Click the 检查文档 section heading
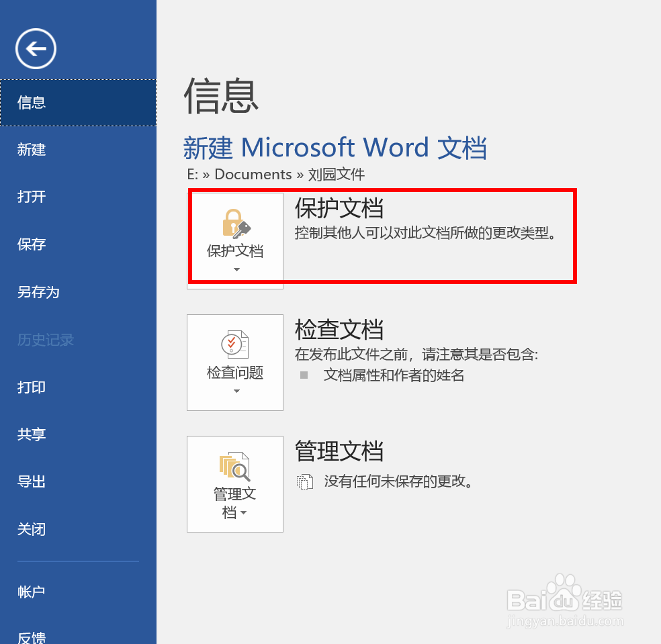 pyautogui.click(x=339, y=330)
